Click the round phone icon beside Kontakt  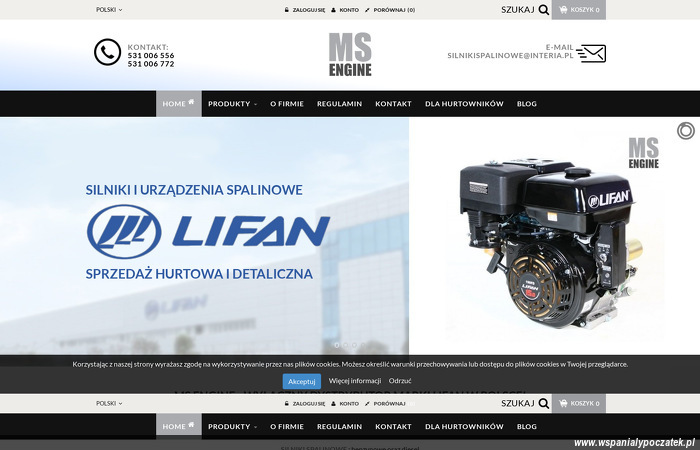point(107,52)
